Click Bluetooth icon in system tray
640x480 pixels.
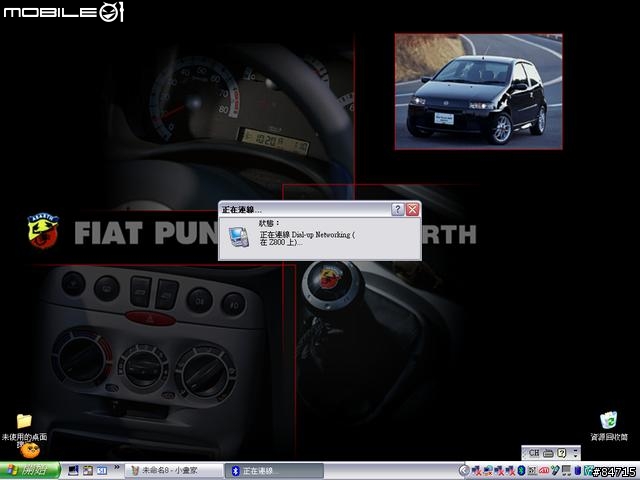coord(521,471)
